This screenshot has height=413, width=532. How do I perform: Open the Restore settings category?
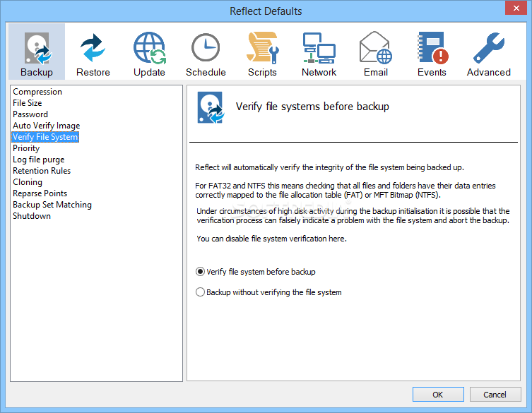click(93, 52)
